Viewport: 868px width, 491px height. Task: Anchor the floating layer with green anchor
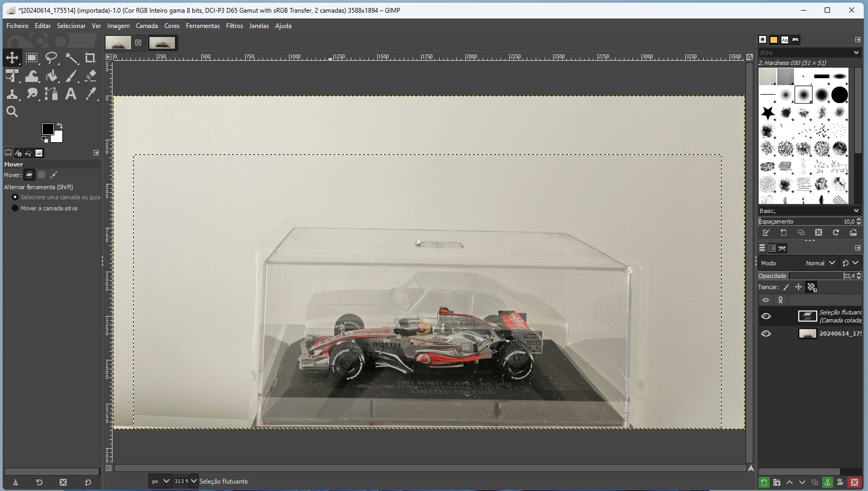pyautogui.click(x=827, y=482)
